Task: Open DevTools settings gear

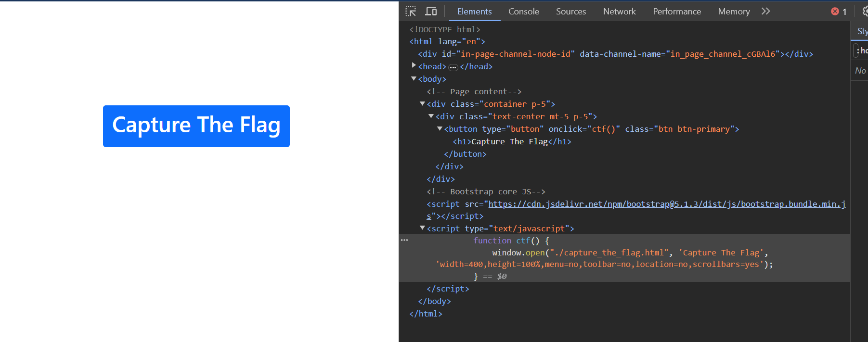Action: point(865,12)
